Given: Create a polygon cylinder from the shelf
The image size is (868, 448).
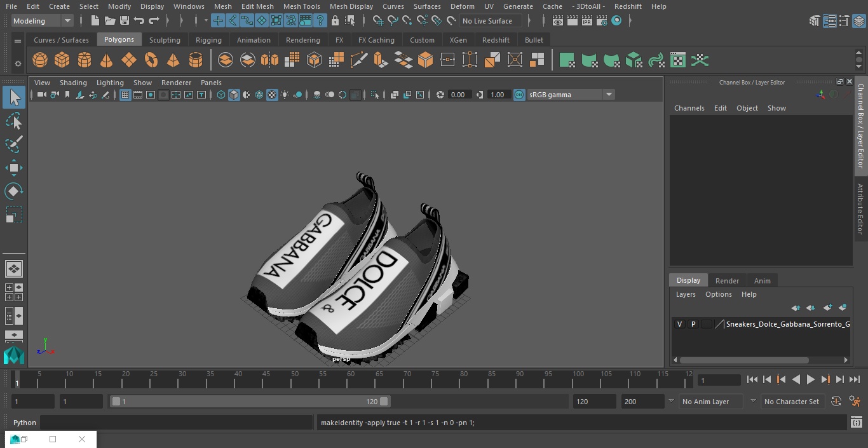Looking at the screenshot, I should click(85, 60).
